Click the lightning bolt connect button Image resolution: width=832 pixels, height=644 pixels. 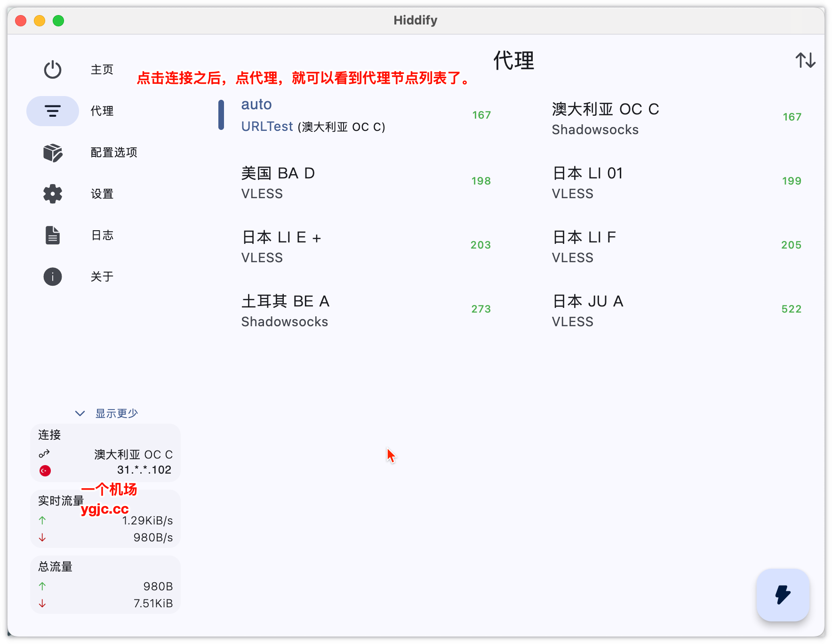tap(783, 596)
